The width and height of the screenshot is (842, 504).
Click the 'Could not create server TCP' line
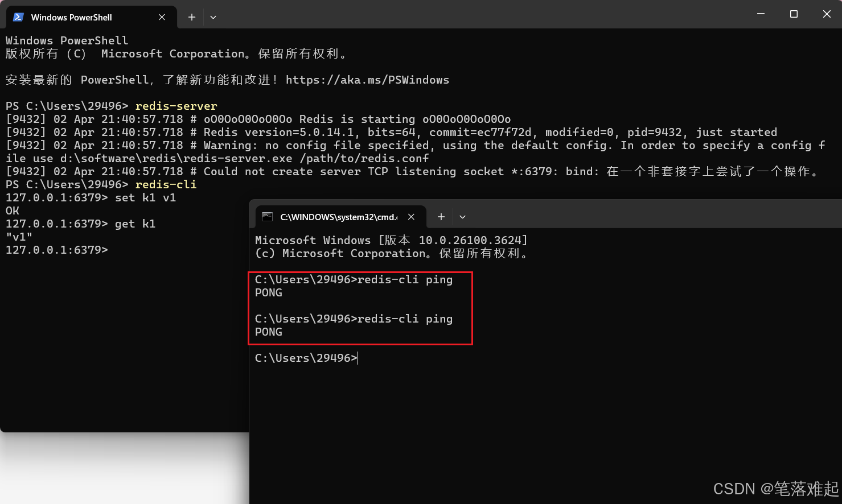coord(412,171)
